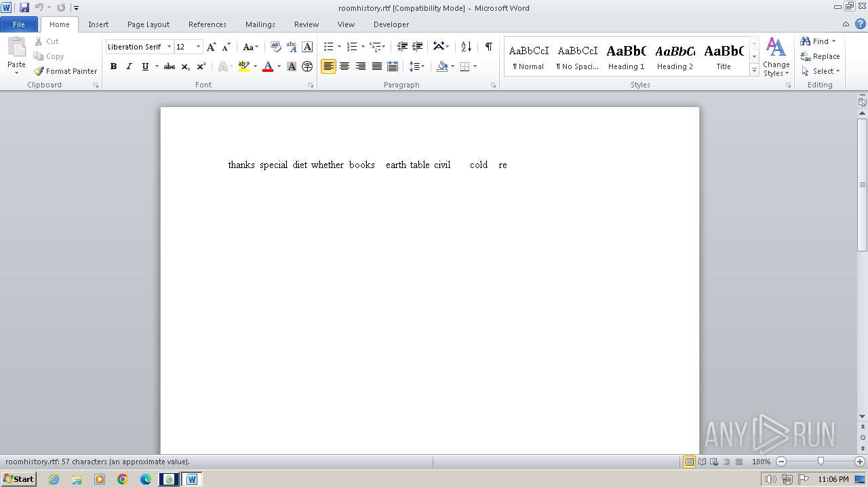Click the Shrink Font icon
Screen dimensions: 868x488
tap(226, 47)
